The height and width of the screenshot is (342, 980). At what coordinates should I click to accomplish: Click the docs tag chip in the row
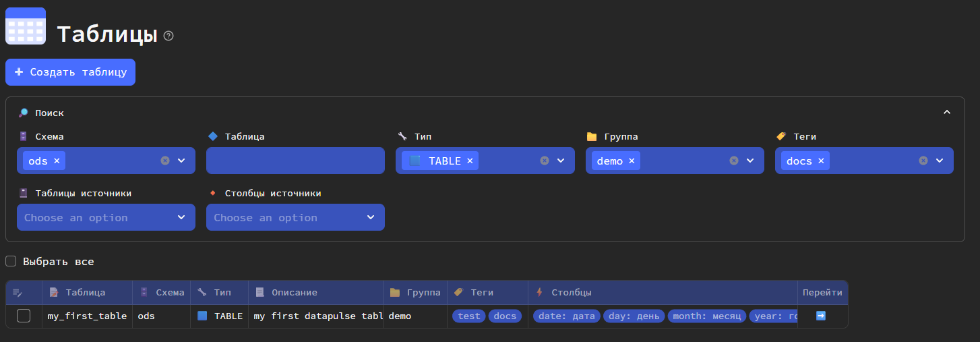pyautogui.click(x=505, y=316)
